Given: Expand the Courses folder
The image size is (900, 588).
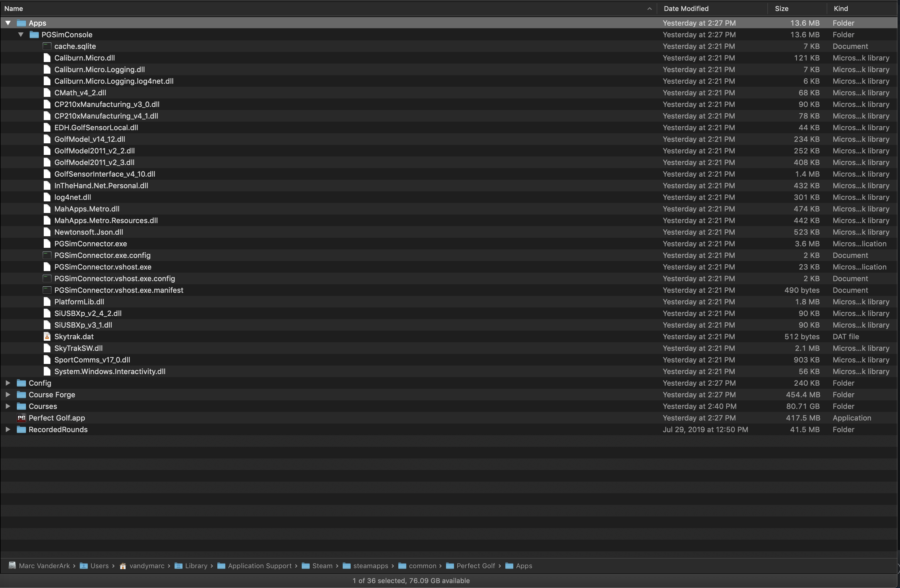Looking at the screenshot, I should pyautogui.click(x=8, y=406).
